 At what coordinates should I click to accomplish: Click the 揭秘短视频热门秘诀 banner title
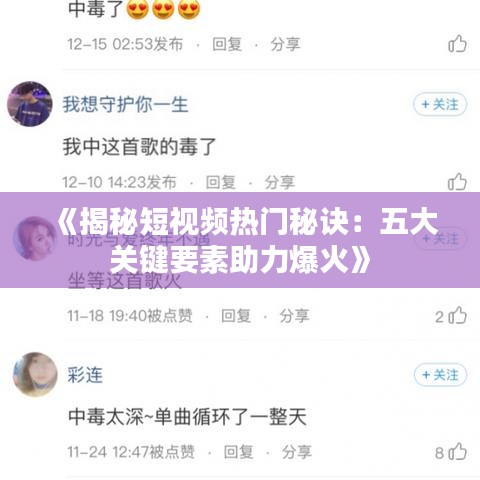click(246, 240)
